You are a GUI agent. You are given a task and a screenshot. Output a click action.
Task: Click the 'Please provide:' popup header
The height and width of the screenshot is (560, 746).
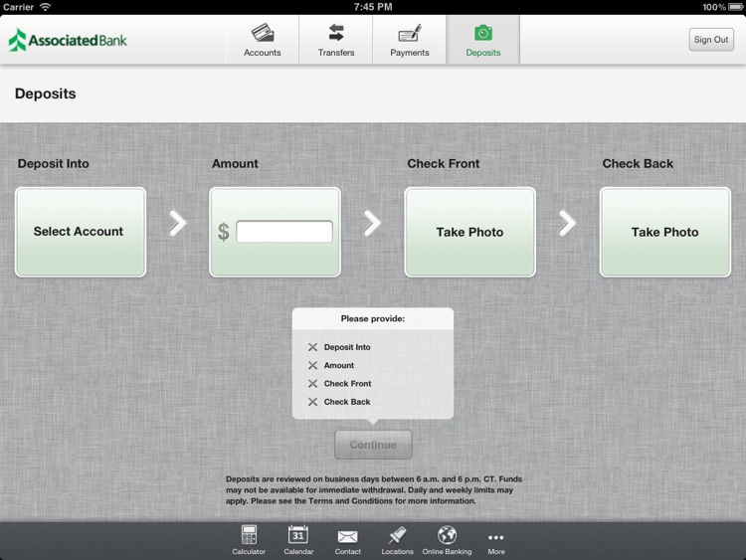pyautogui.click(x=373, y=318)
